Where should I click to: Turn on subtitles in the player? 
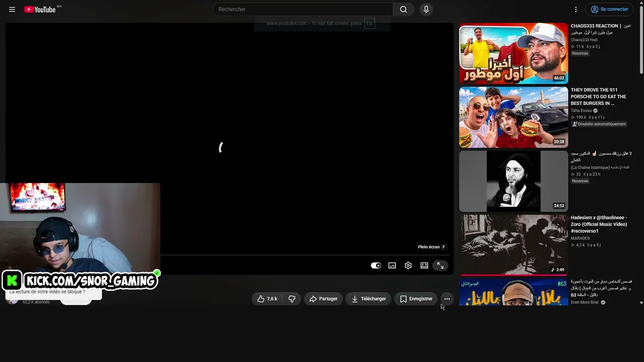click(392, 265)
